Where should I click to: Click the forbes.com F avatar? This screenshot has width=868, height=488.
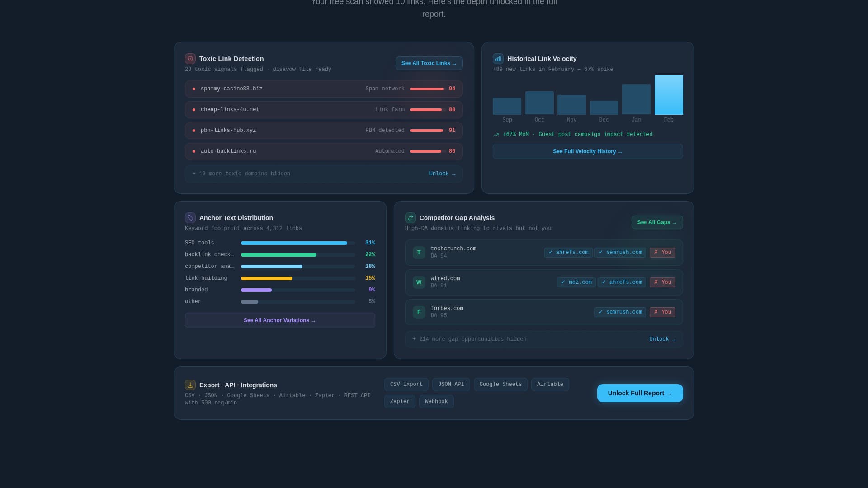[x=419, y=312]
